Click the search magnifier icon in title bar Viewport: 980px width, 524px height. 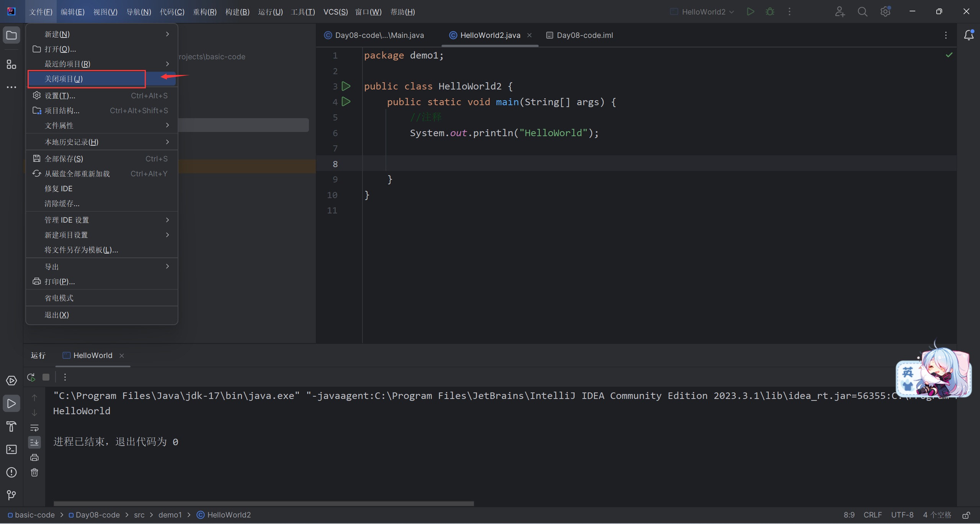click(862, 12)
